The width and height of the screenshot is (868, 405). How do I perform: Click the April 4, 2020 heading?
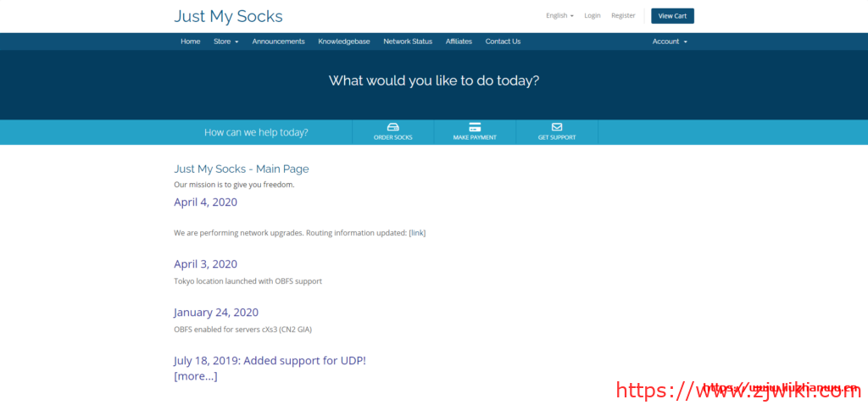click(x=205, y=202)
